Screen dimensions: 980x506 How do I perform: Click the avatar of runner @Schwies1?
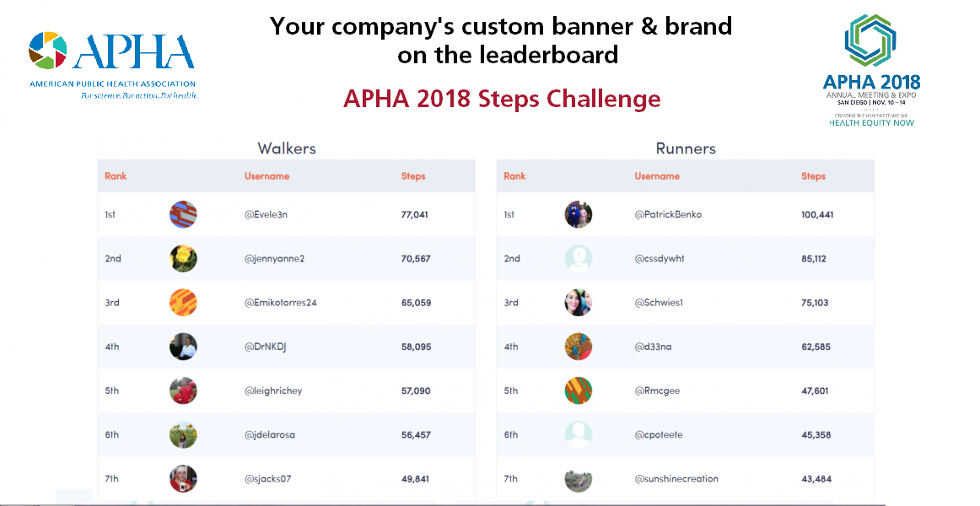pos(578,302)
